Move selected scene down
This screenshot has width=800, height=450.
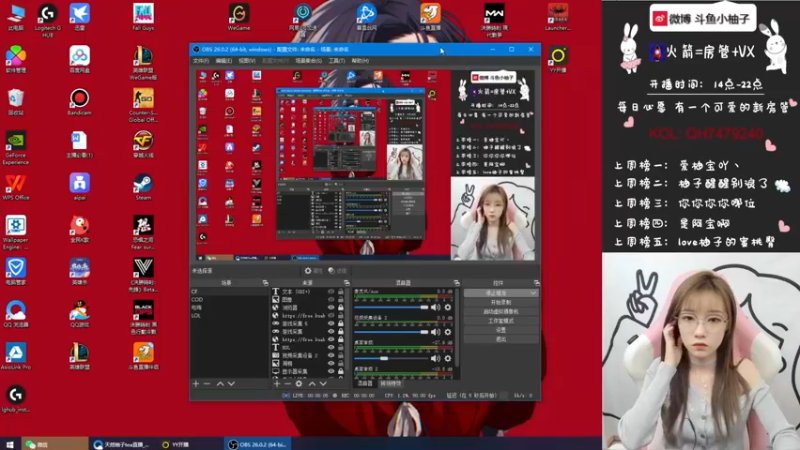tap(231, 383)
